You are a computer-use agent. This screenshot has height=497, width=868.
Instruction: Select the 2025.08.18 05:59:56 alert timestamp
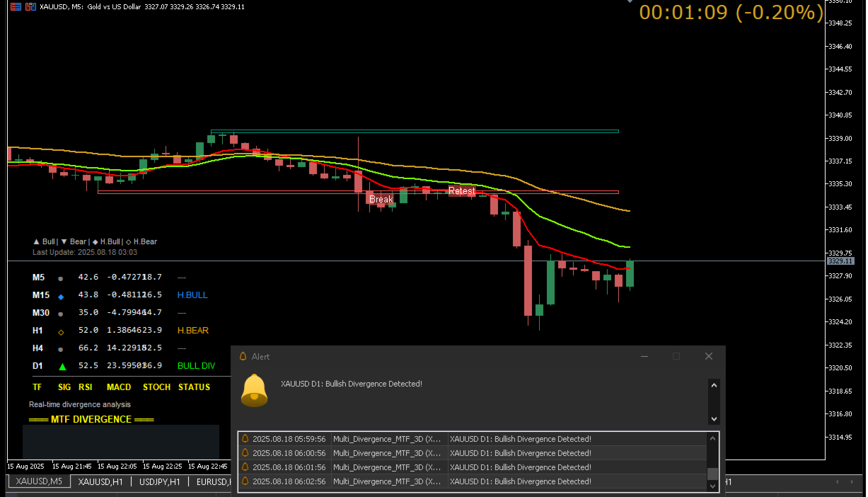point(289,439)
